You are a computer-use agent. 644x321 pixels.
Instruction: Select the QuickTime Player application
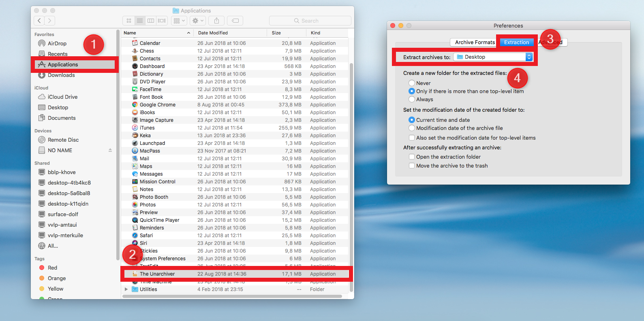234,220
